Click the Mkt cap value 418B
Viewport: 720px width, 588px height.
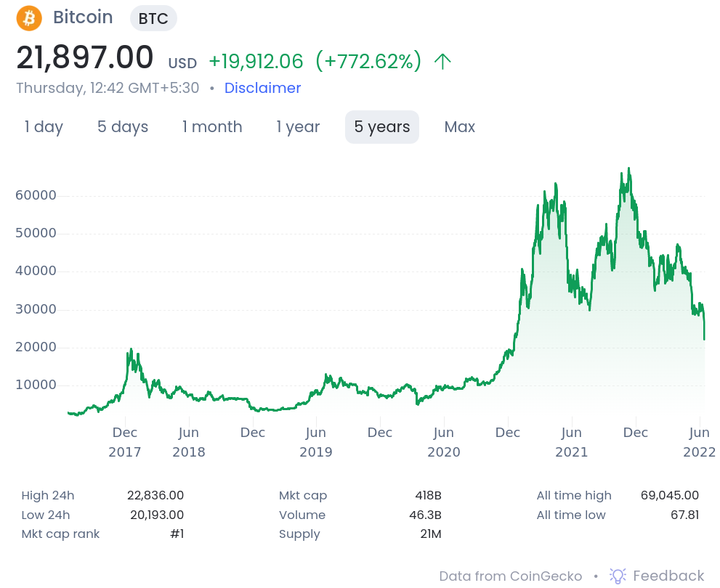click(428, 495)
